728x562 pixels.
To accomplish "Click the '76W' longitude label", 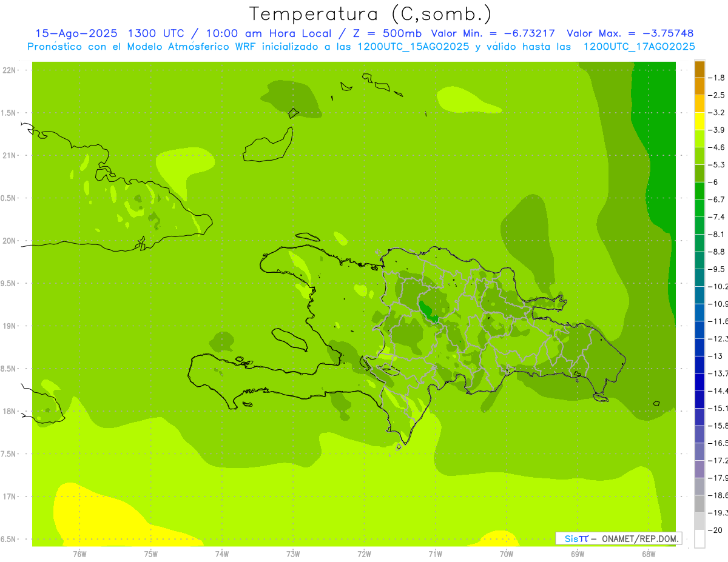I will coord(79,554).
